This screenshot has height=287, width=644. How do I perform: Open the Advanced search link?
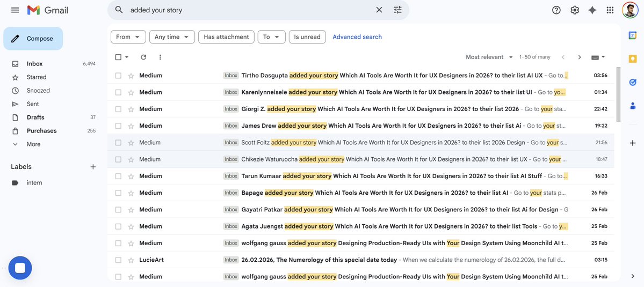pyautogui.click(x=357, y=37)
